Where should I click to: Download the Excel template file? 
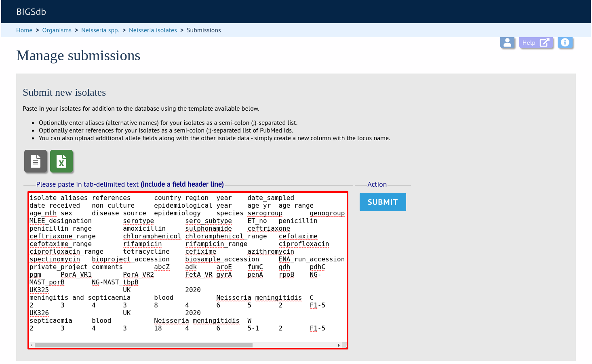pos(61,161)
